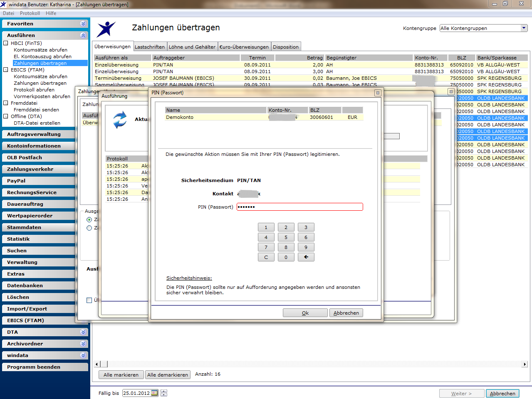Click the windata icon in the title bar
Viewport: 532px width, 399px height.
coord(4,4)
